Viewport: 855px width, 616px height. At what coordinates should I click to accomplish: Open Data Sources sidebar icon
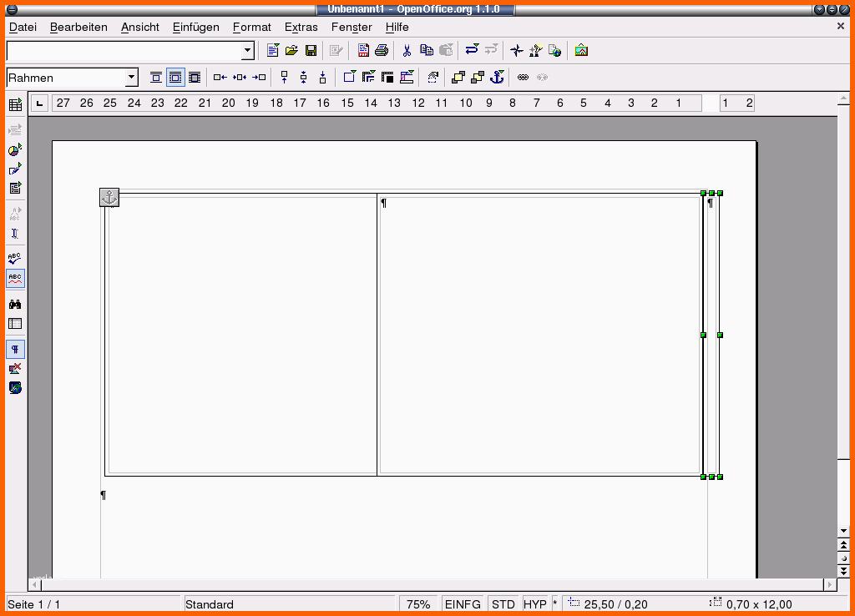click(15, 324)
